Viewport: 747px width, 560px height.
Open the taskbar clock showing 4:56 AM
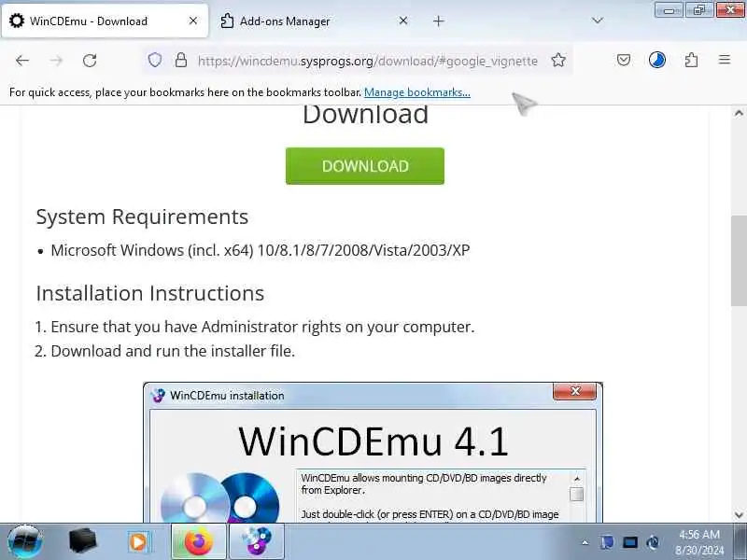(699, 542)
